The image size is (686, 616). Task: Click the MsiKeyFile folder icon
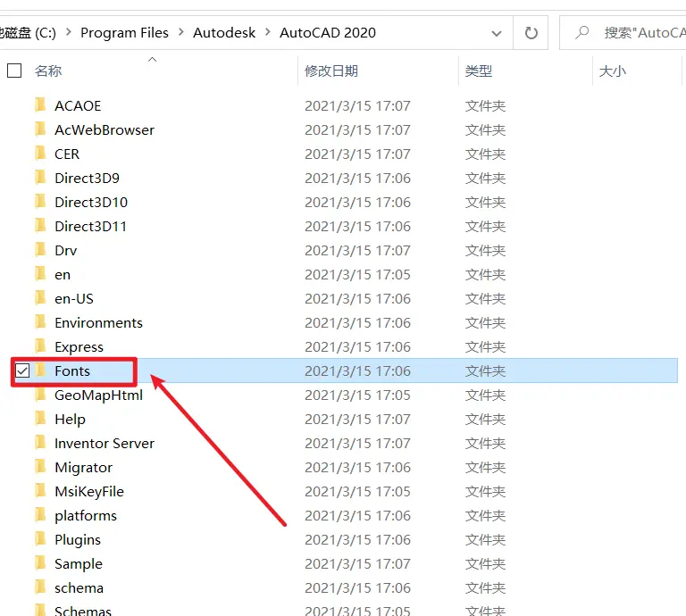[40, 490]
